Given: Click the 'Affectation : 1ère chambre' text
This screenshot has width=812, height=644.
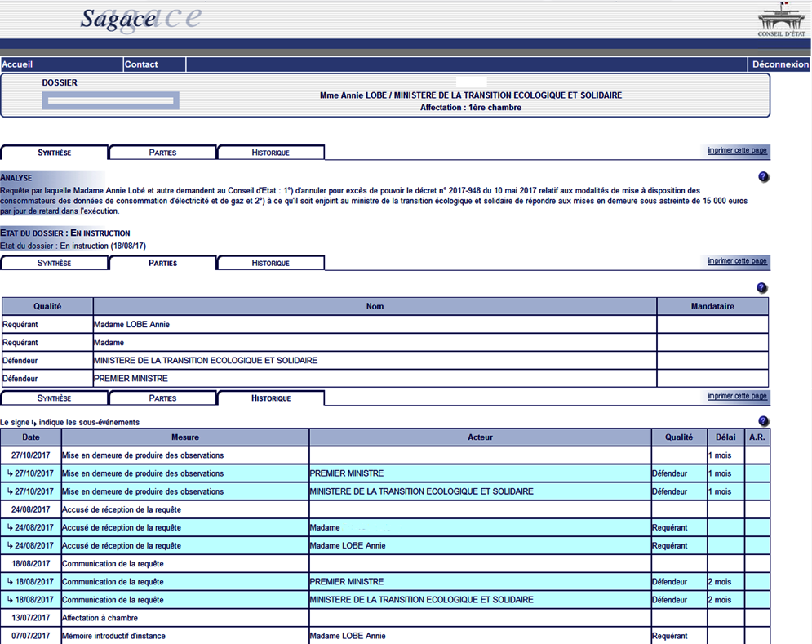Looking at the screenshot, I should pos(471,108).
